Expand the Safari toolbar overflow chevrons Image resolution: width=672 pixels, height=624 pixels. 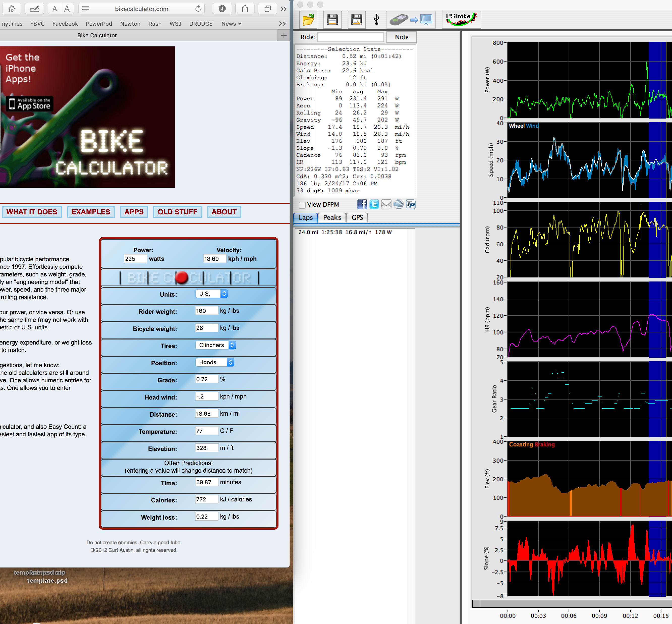click(x=284, y=9)
